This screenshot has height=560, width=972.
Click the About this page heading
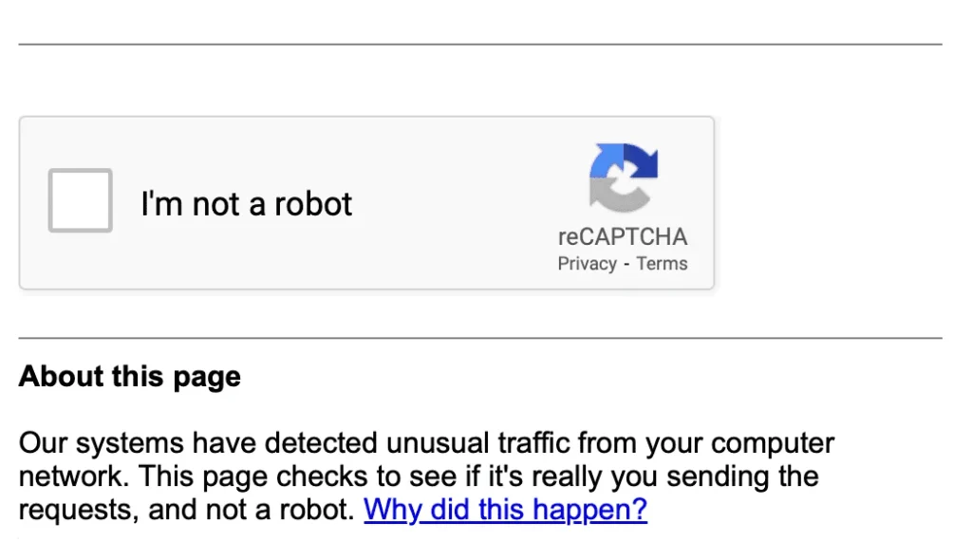(130, 377)
